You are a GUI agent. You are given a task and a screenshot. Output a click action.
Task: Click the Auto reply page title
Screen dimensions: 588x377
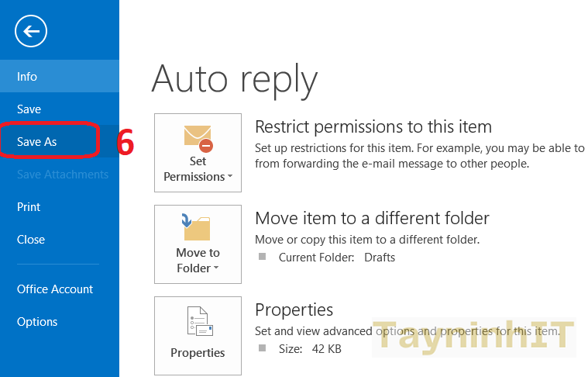click(x=235, y=79)
